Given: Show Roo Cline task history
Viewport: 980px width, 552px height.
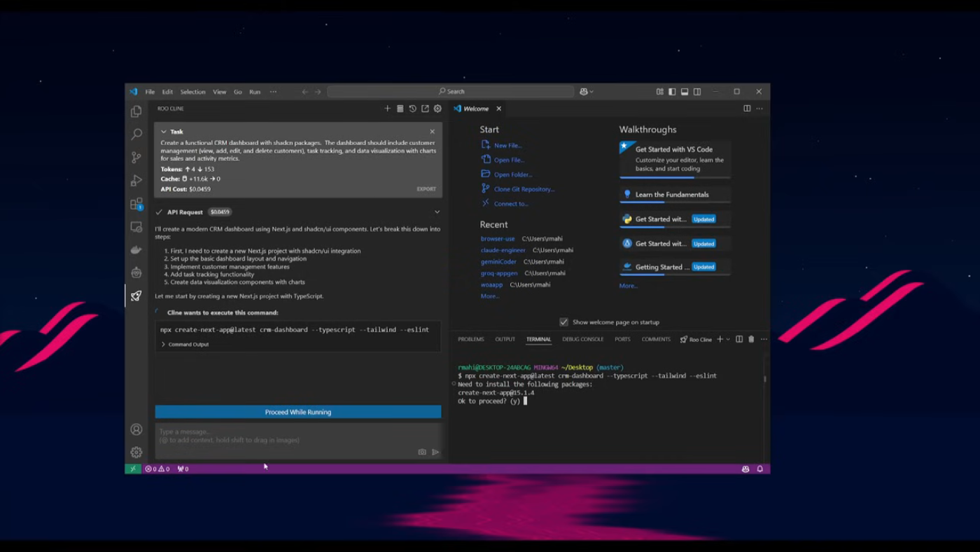Looking at the screenshot, I should click(412, 109).
